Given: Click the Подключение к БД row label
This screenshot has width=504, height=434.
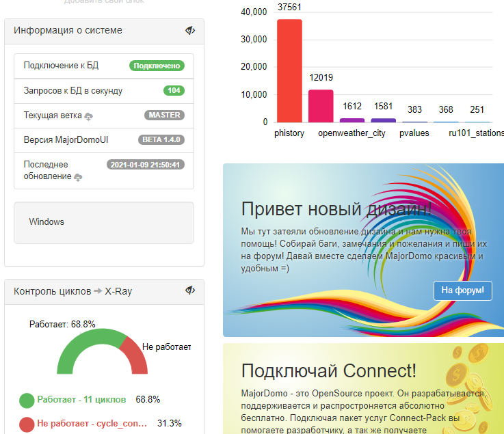Looking at the screenshot, I should 61,66.
